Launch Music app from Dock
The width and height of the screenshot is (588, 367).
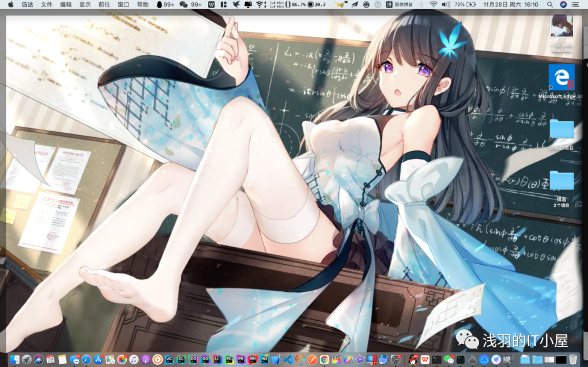click(134, 359)
